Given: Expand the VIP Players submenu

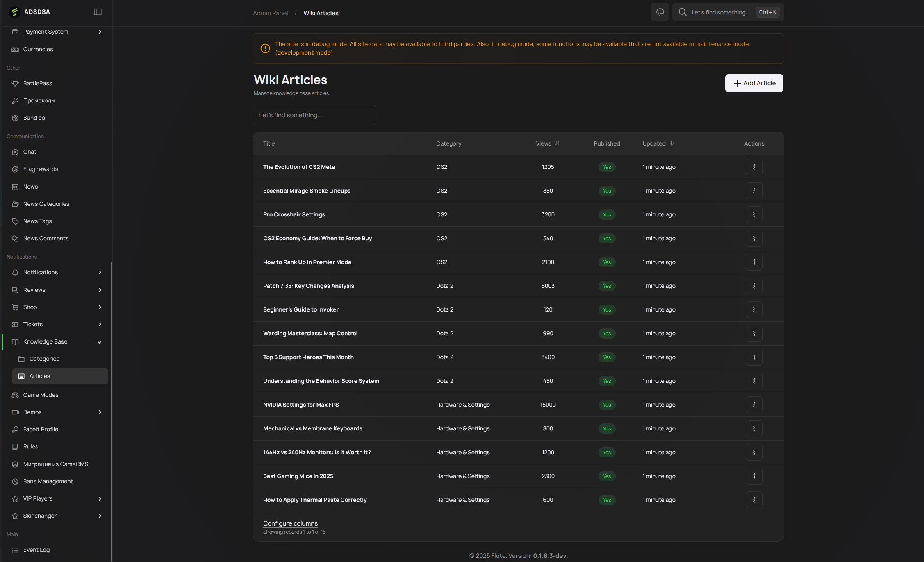Looking at the screenshot, I should click(100, 498).
